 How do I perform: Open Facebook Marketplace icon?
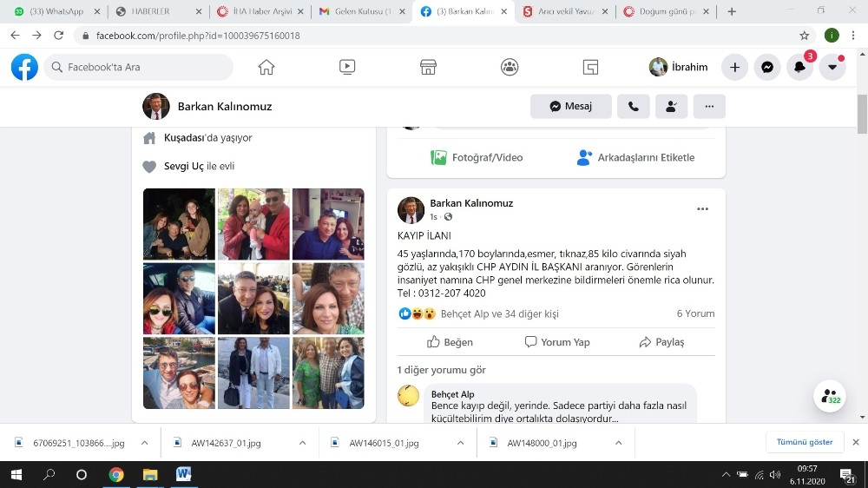428,67
